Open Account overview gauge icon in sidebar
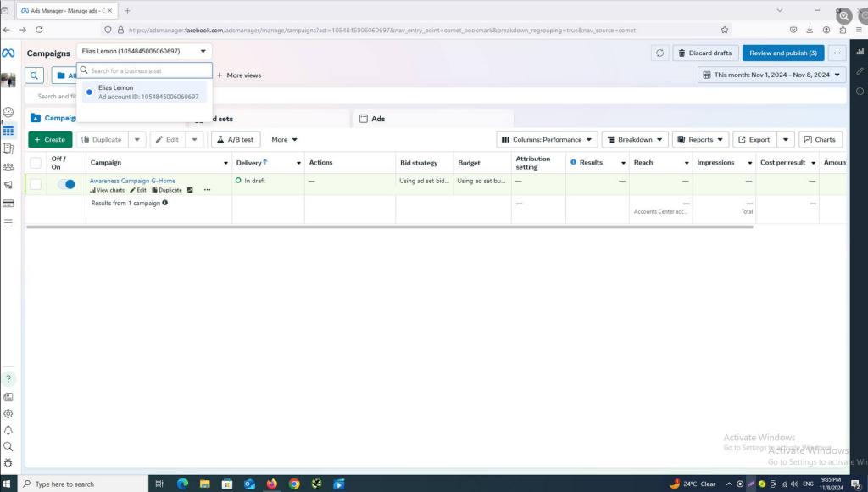Screen dimensions: 868x492 [x=8, y=112]
